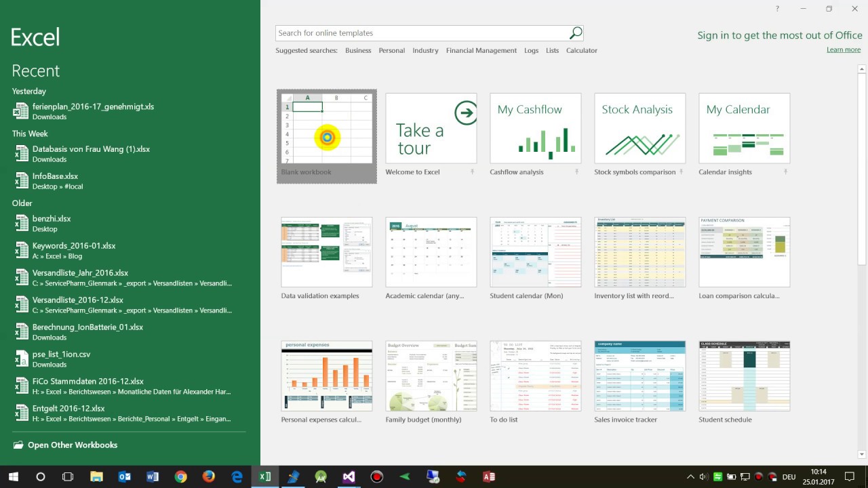Open Outlook from the taskbar

124,476
